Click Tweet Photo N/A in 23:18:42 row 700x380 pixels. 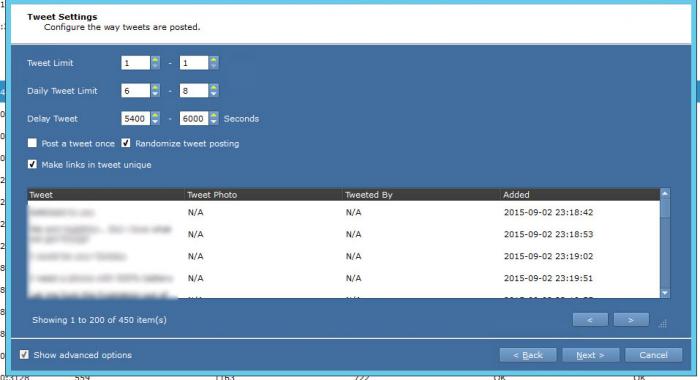pos(196,212)
